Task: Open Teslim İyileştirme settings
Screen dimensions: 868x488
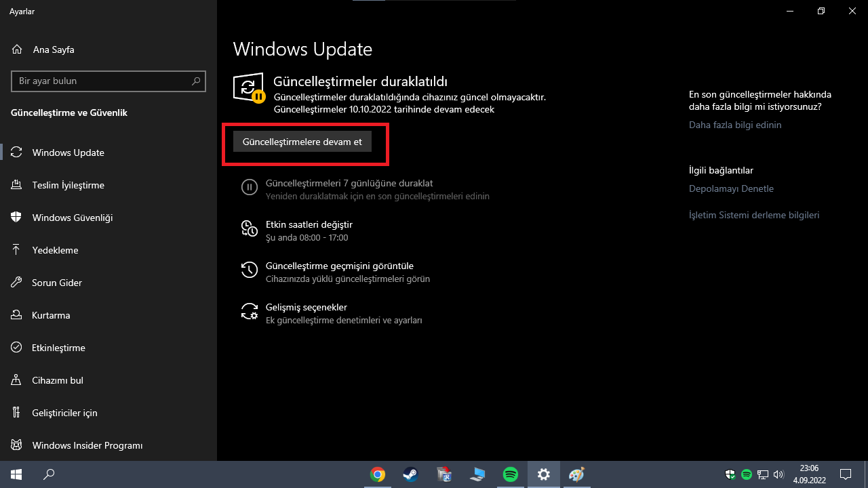Action: point(108,185)
